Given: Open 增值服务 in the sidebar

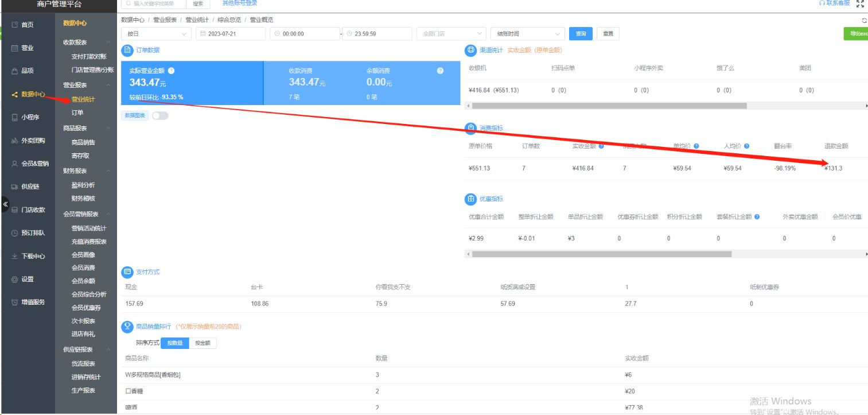Looking at the screenshot, I should point(28,302).
